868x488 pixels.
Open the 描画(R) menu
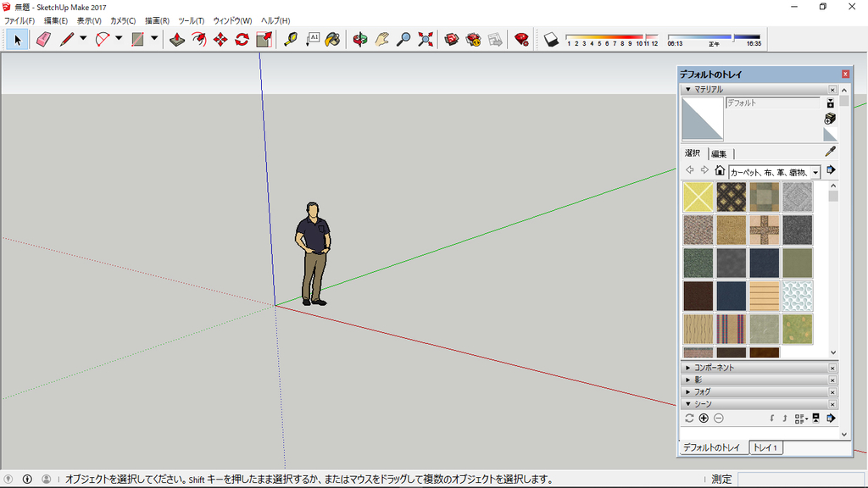(157, 20)
